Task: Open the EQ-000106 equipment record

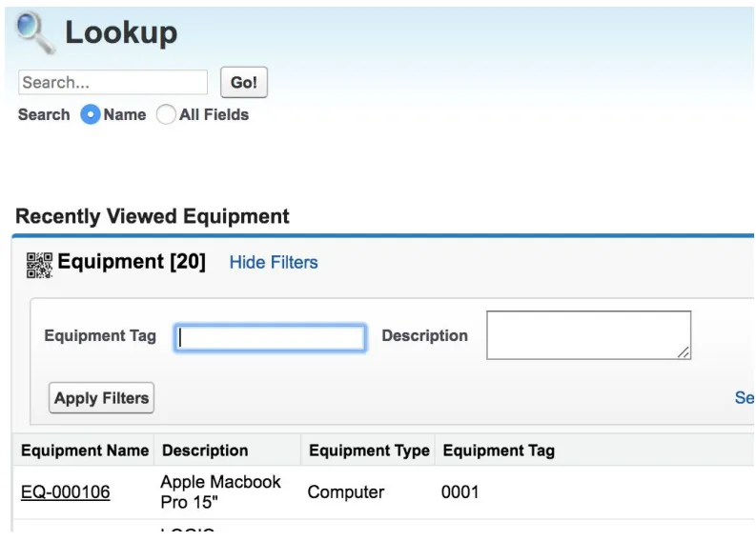Action: pyautogui.click(x=66, y=491)
